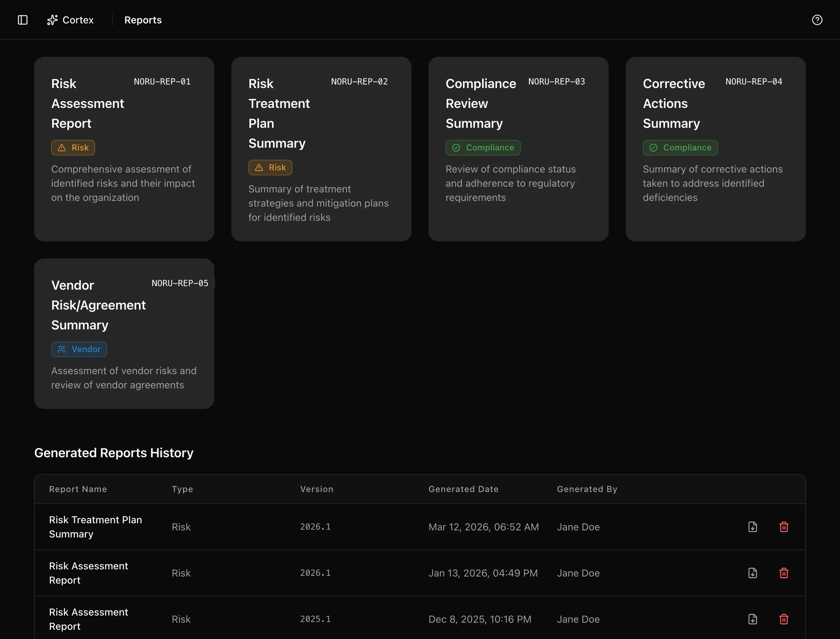The image size is (840, 639).
Task: Click Jane Doe in the Dec 8 row
Action: [x=579, y=619]
